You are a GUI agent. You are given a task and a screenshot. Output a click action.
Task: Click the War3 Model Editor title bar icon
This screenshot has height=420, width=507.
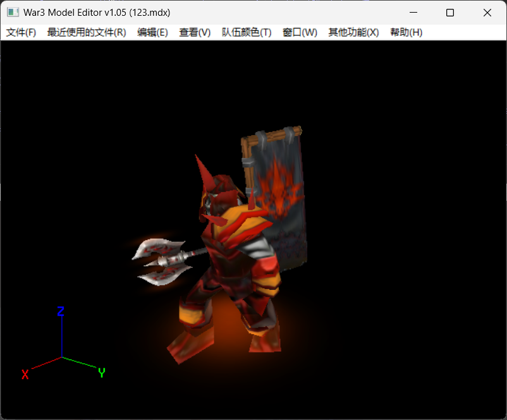(13, 13)
